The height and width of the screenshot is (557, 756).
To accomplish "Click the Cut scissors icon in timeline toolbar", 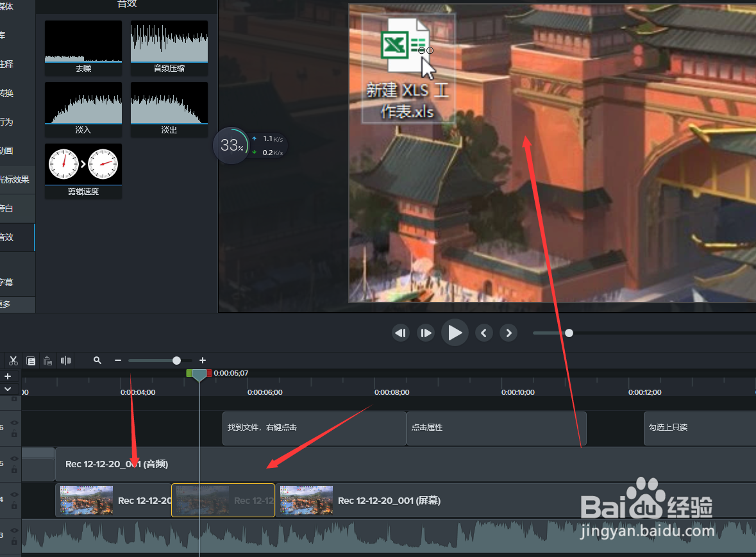I will (13, 360).
